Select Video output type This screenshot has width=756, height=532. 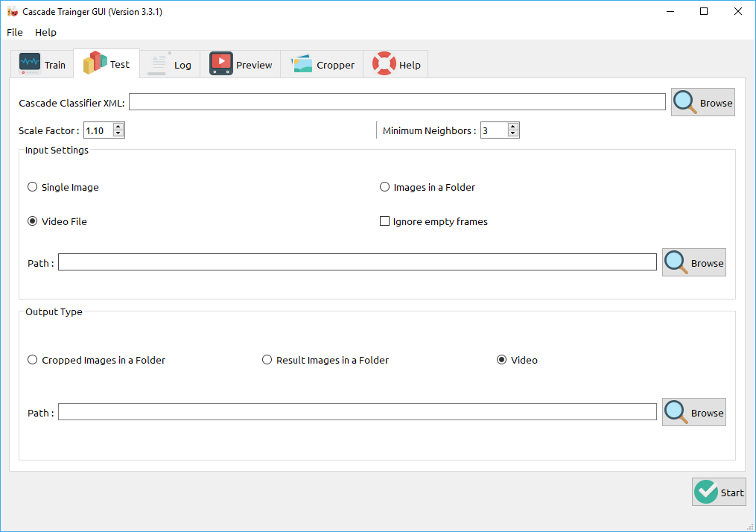point(518,360)
